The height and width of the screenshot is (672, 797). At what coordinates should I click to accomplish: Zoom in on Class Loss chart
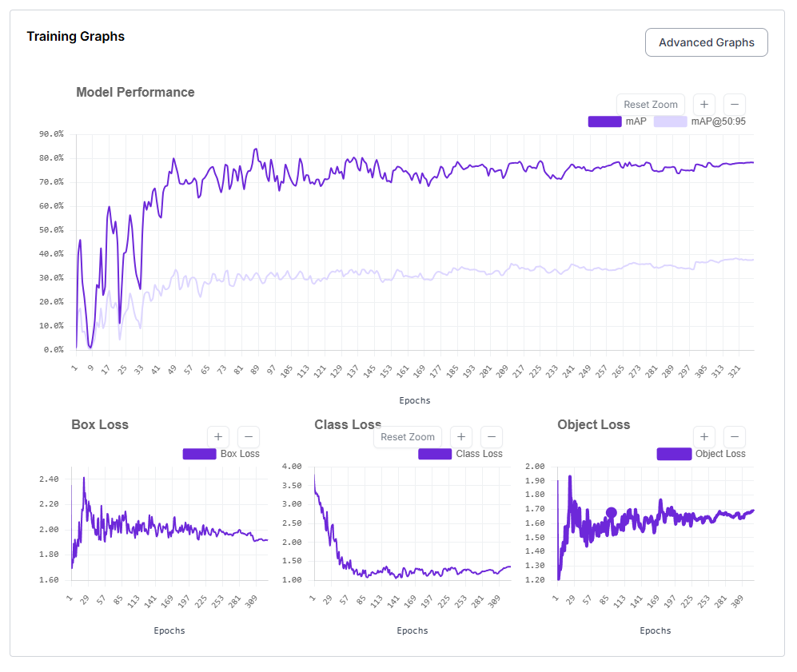(461, 437)
